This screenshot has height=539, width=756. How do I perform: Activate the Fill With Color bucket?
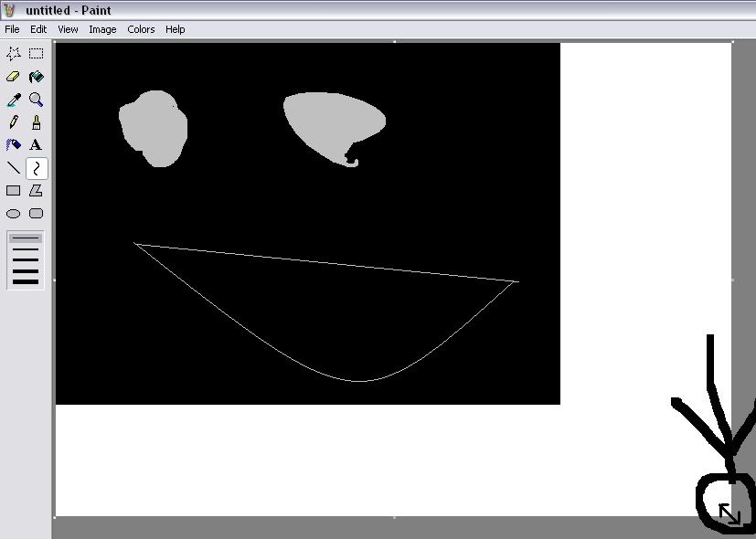(x=37, y=77)
